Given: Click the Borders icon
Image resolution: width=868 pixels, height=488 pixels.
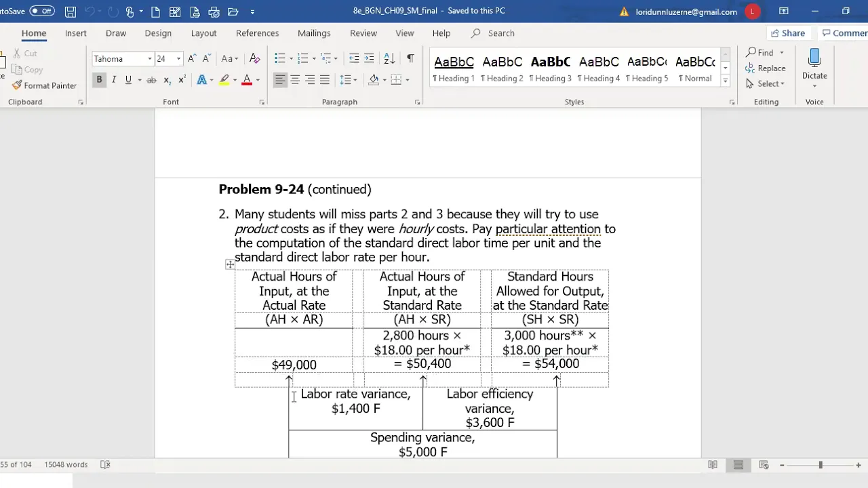Looking at the screenshot, I should 396,80.
